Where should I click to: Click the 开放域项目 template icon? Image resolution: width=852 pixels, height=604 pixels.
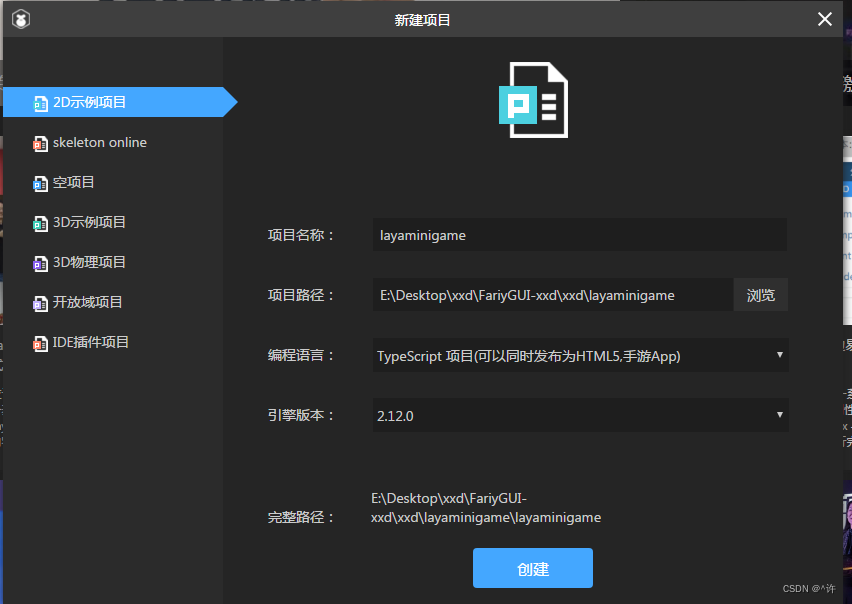(40, 303)
